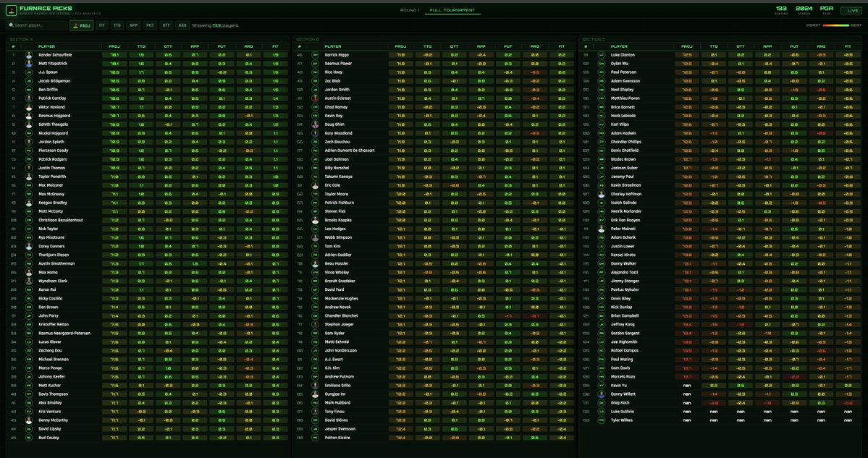Click Beau Hossler's avatar photo
Screen dimensions: 868x458
315,264
